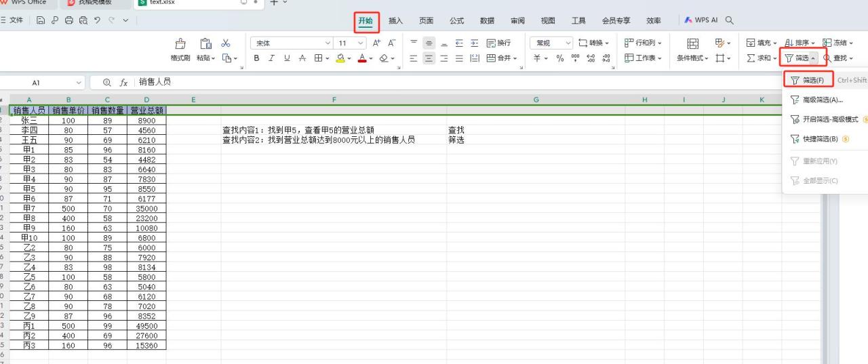Image resolution: width=868 pixels, height=364 pixels.
Task: Open the font size dropdown showing 11
Action: (x=361, y=43)
